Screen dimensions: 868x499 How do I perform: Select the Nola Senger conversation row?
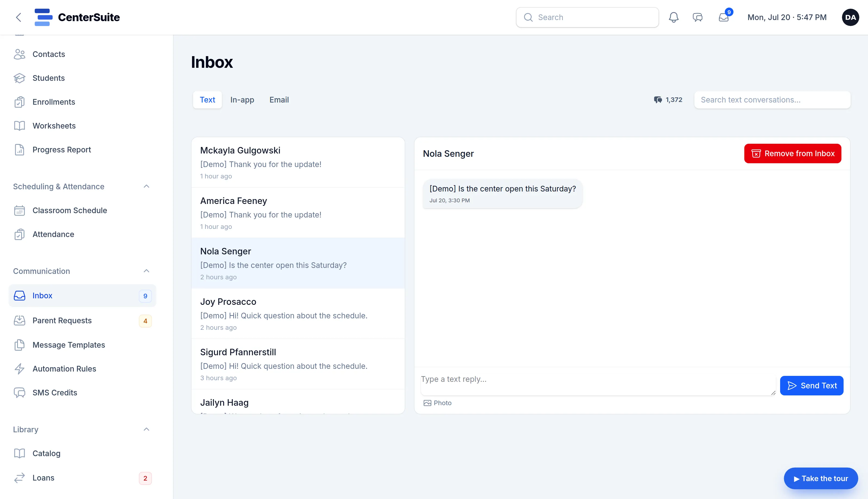(298, 263)
